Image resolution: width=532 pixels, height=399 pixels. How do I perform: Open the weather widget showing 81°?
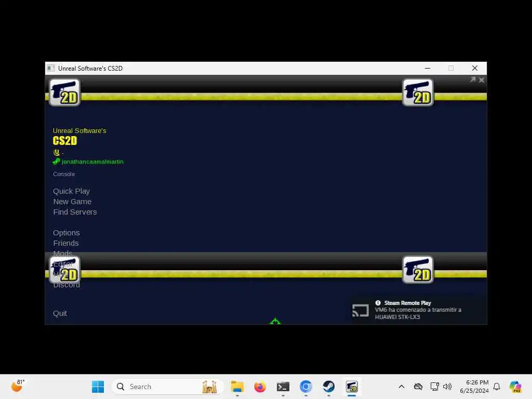[x=17, y=386]
